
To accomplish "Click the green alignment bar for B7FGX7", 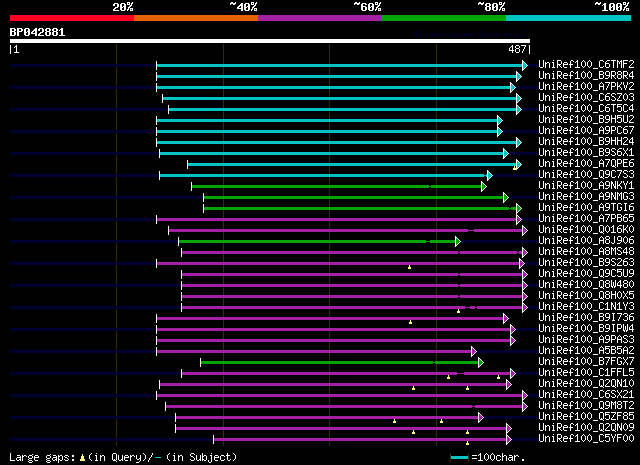I will click(340, 363).
